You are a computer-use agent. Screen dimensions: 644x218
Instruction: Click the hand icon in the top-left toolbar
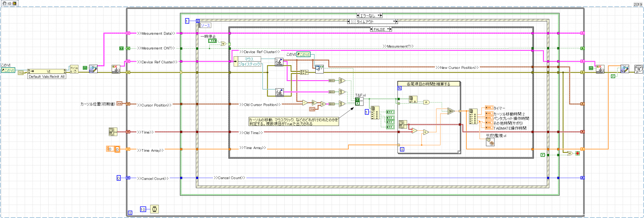(4, 3)
